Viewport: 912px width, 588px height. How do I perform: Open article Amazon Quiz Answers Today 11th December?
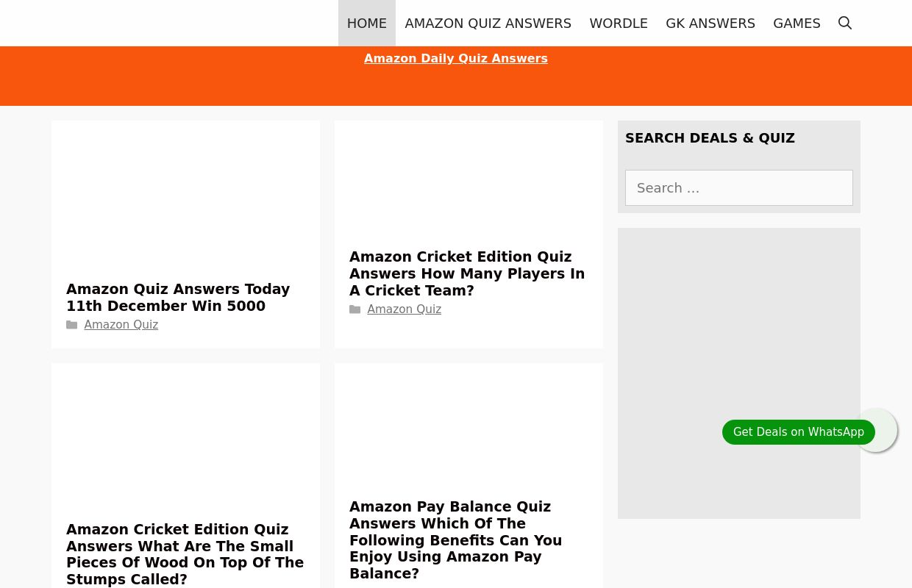pos(178,298)
